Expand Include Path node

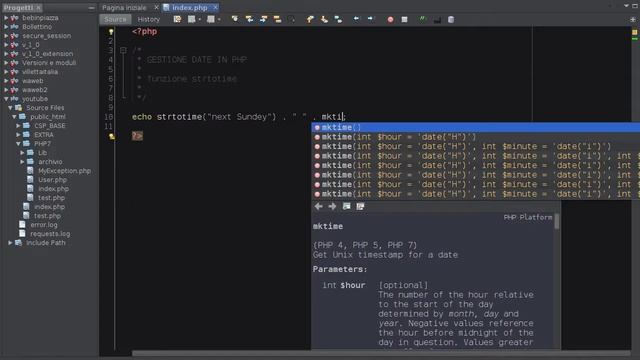[10, 242]
